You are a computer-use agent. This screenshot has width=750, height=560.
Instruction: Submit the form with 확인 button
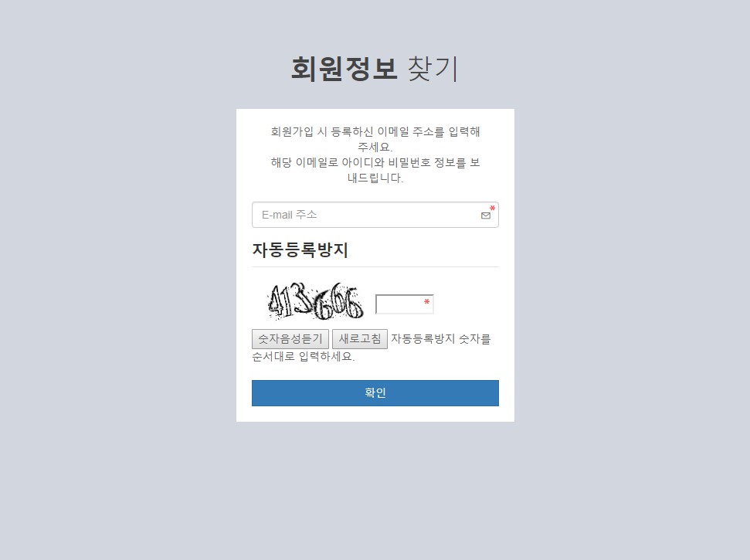[375, 393]
